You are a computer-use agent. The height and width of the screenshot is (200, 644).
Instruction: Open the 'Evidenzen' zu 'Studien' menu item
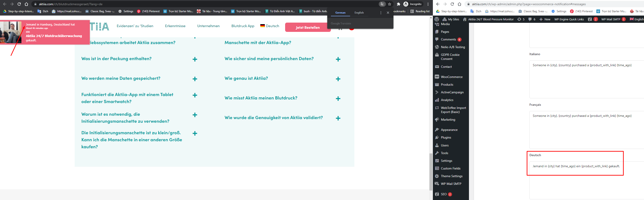135,26
